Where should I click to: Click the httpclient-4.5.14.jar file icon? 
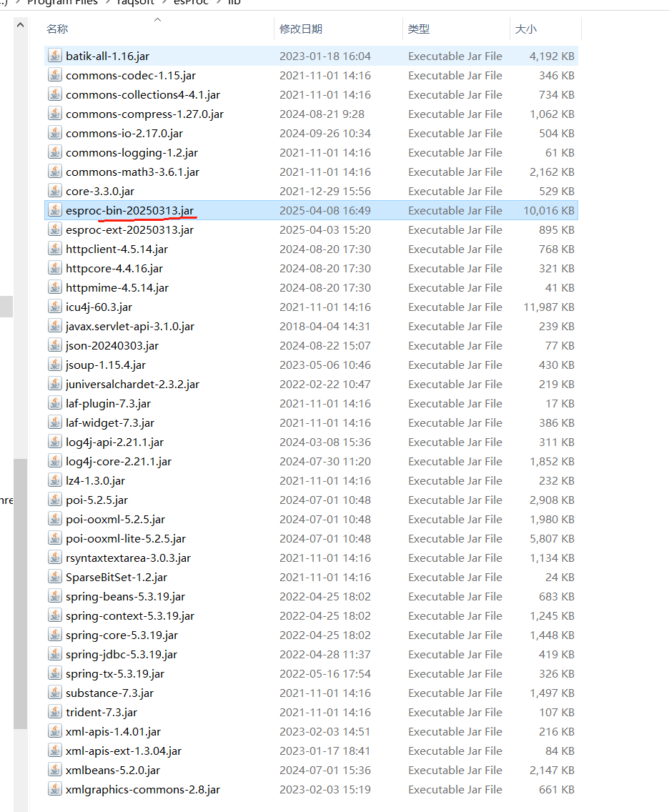55,249
